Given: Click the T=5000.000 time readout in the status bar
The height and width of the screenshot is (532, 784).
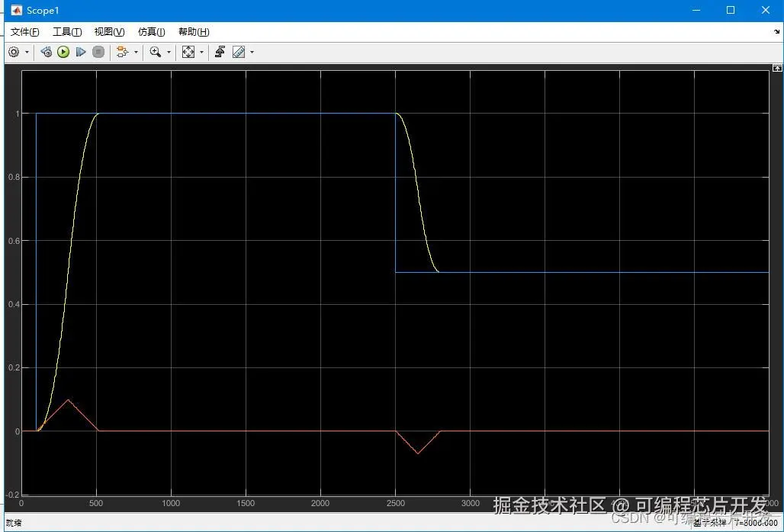Looking at the screenshot, I should [756, 523].
